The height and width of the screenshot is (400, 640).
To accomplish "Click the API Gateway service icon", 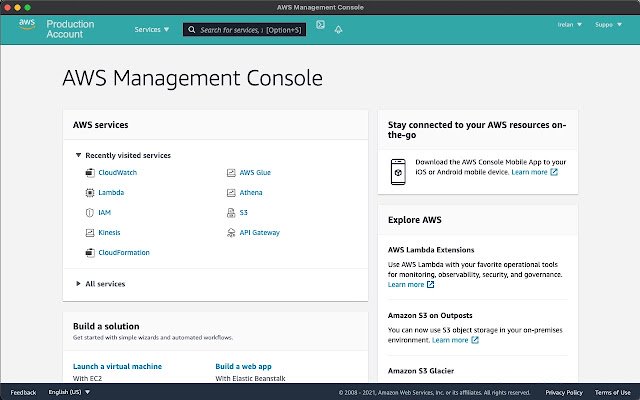I will coord(231,233).
